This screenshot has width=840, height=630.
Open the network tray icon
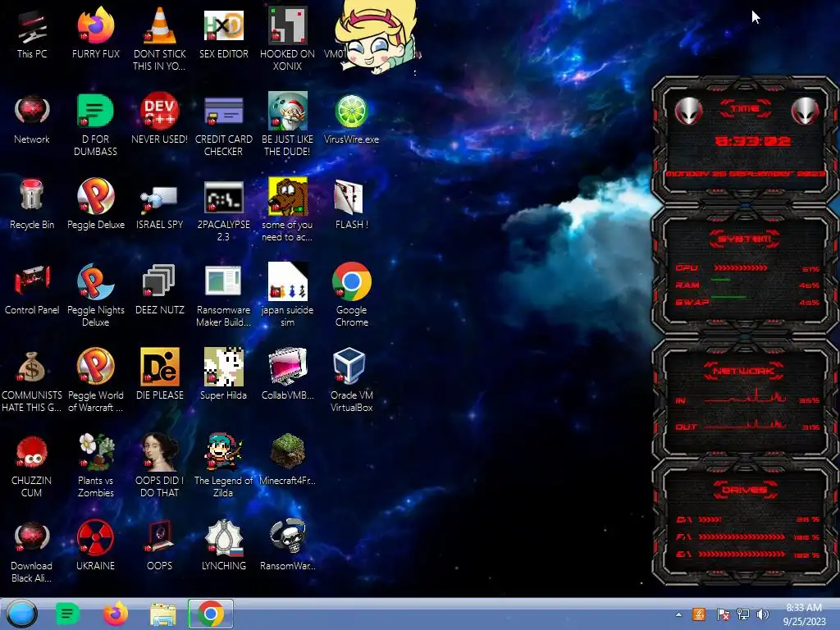click(x=743, y=614)
